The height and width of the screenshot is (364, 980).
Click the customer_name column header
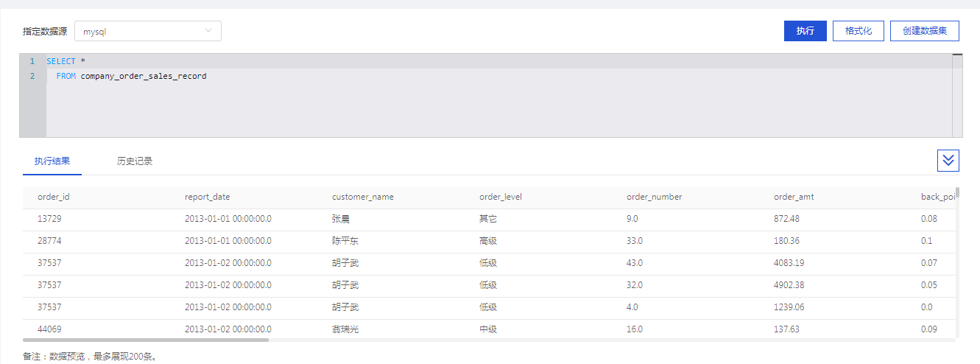pyautogui.click(x=363, y=197)
